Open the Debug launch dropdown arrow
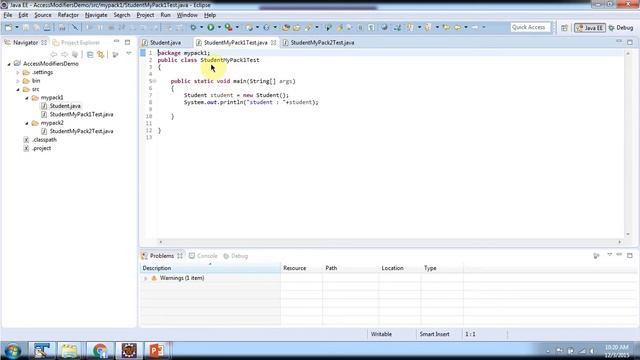The height and width of the screenshot is (360, 640). 201,27
